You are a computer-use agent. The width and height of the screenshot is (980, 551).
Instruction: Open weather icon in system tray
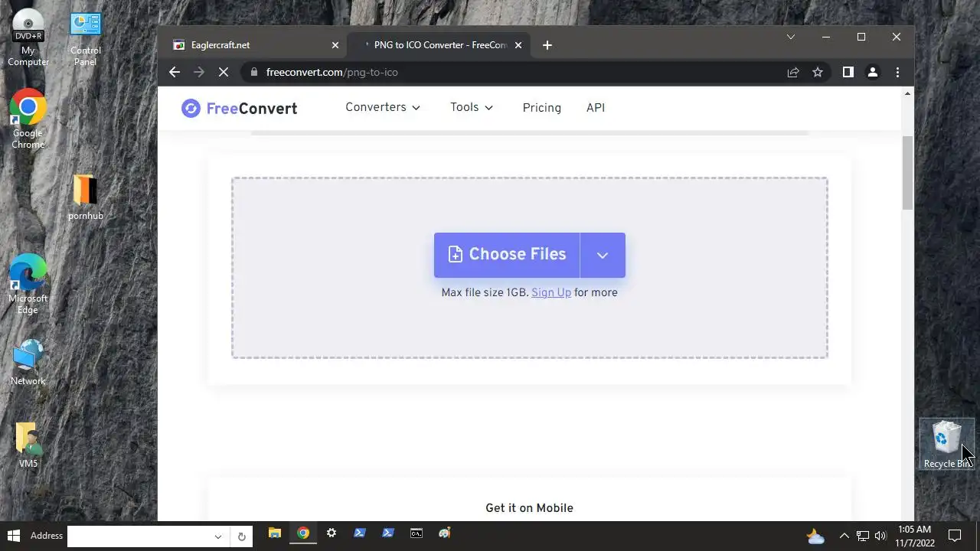point(816,536)
